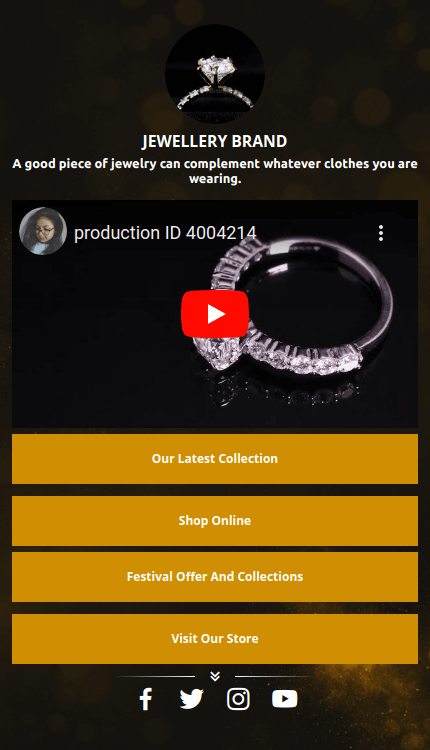Expand more using double chevron down
Screen dimensions: 430x750
click(215, 676)
